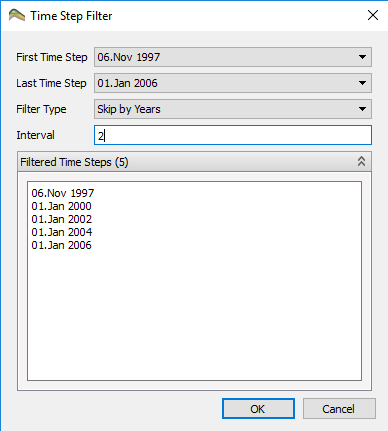Click the arrow of First Time Step combo

362,57
